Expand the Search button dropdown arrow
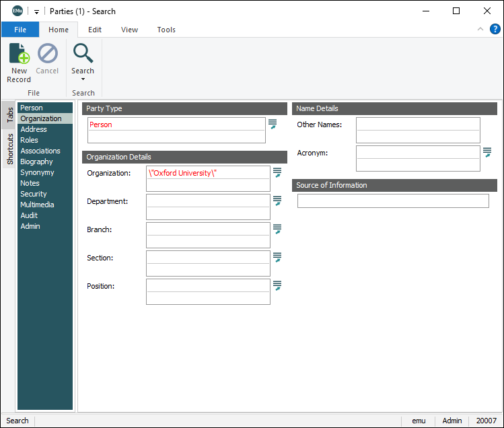Screen dimensions: 504x428 click(x=83, y=79)
